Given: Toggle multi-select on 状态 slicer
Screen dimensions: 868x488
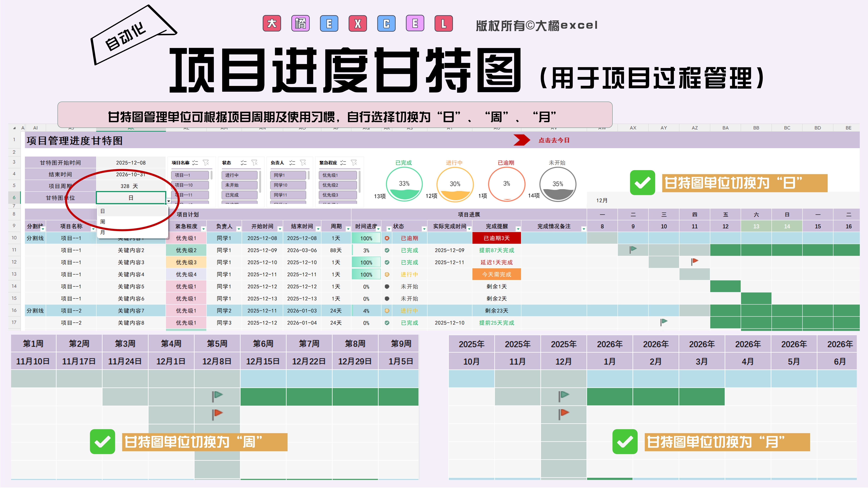Looking at the screenshot, I should 243,163.
